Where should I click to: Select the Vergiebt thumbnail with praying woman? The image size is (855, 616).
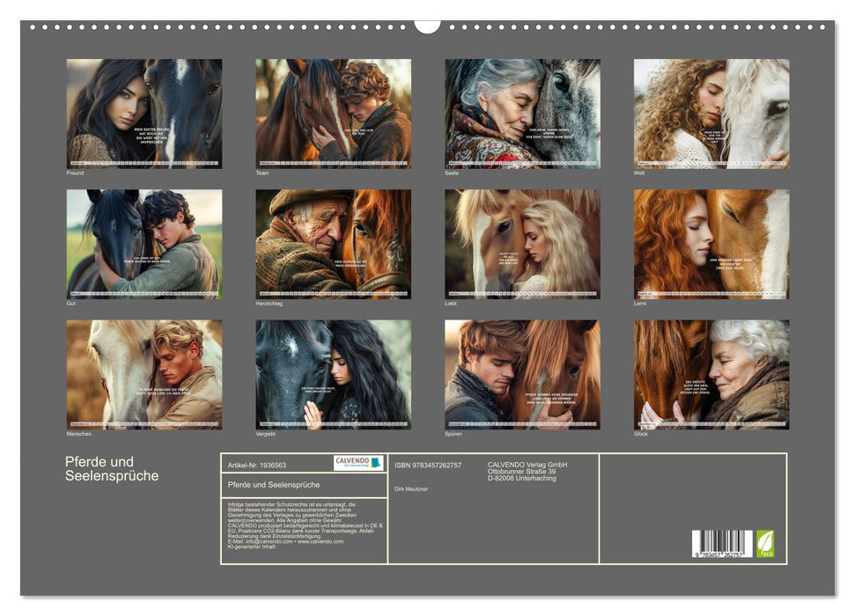click(x=333, y=374)
